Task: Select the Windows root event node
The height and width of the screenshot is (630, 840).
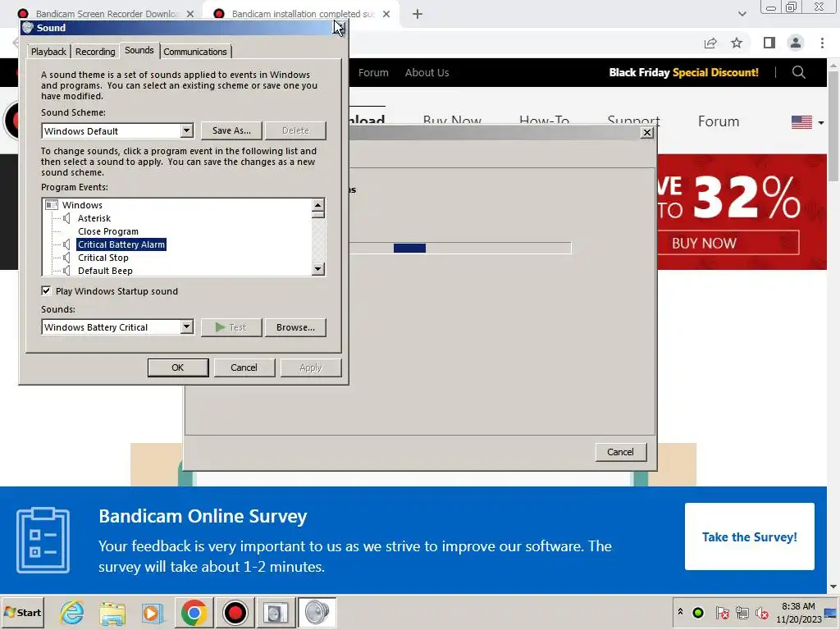Action: pos(82,204)
